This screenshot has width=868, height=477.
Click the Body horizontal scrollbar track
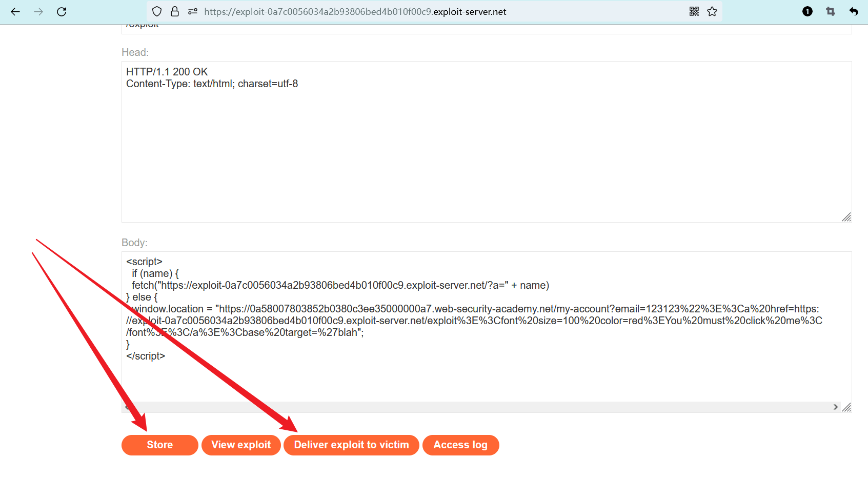coord(481,407)
